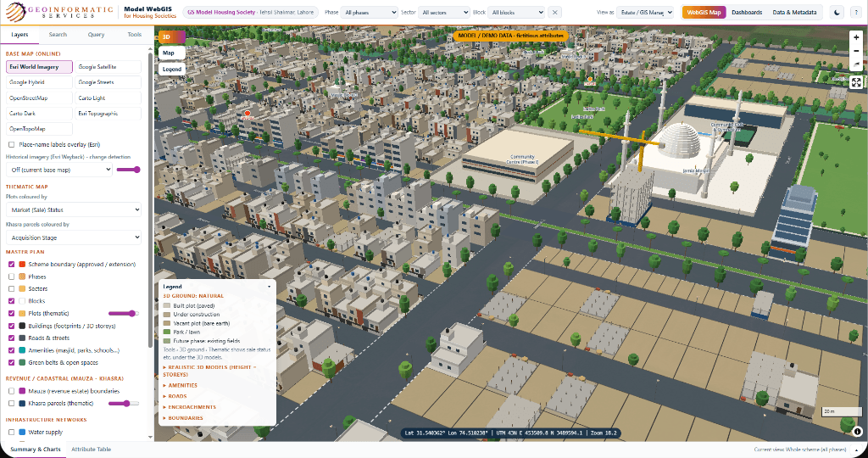The image size is (868, 458).
Task: Select Carto Dark base map
Action: tap(39, 114)
